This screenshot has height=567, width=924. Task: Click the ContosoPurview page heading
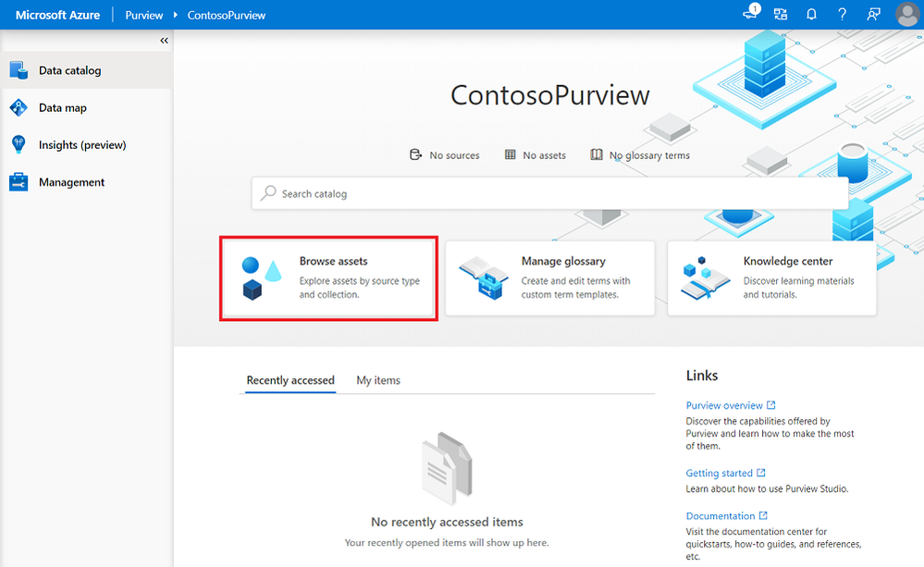point(549,95)
